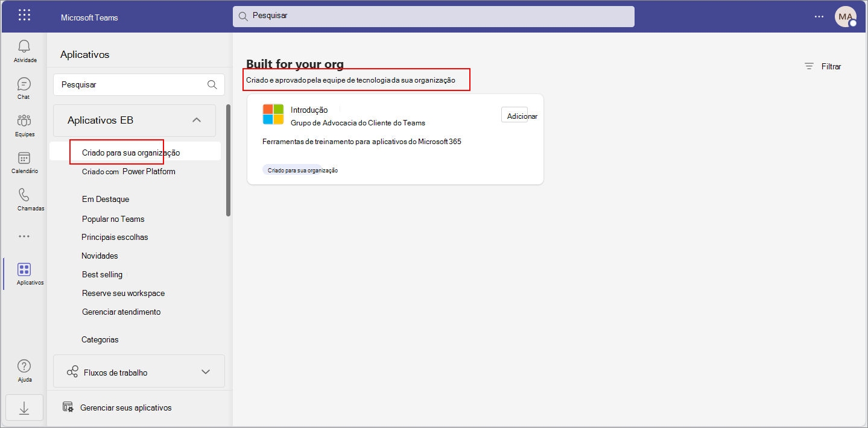868x428 pixels.
Task: Expand the Fluxos de trabalho chevron
Action: pyautogui.click(x=206, y=372)
